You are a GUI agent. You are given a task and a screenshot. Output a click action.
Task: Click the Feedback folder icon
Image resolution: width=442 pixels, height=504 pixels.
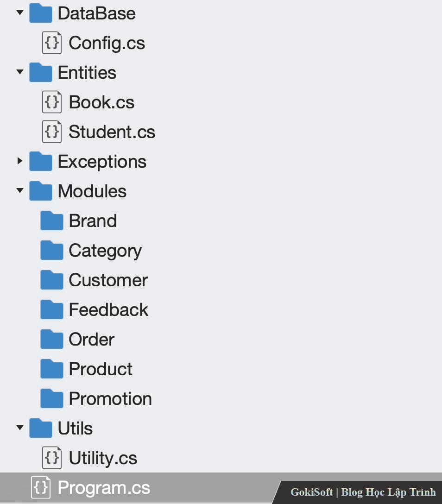tap(51, 310)
